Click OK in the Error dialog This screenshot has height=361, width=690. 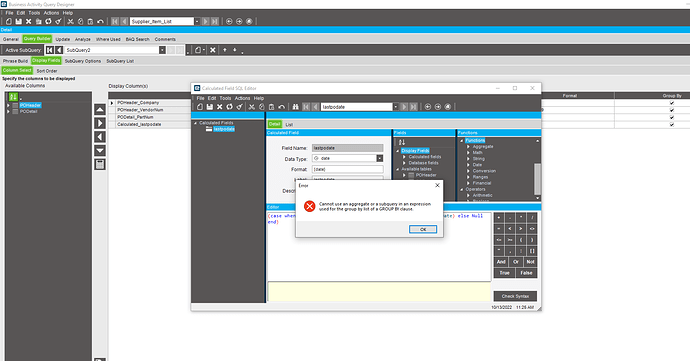point(423,229)
